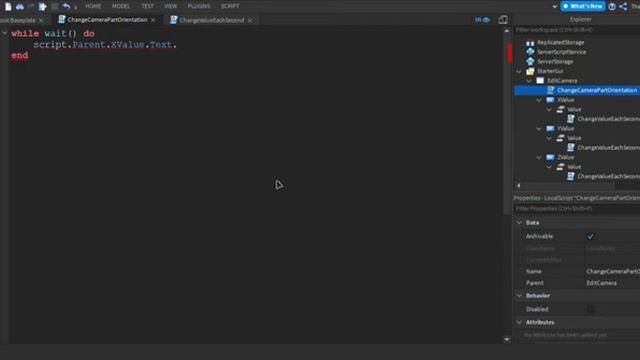
Task: Collapse the while loop code fold arrow
Action: [x=4, y=33]
